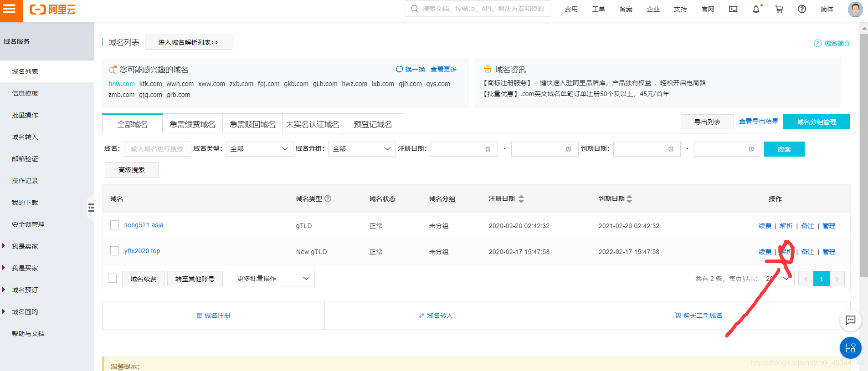Image resolution: width=868 pixels, height=371 pixels.
Task: Open 批量操作 in sidebar
Action: coord(25,115)
